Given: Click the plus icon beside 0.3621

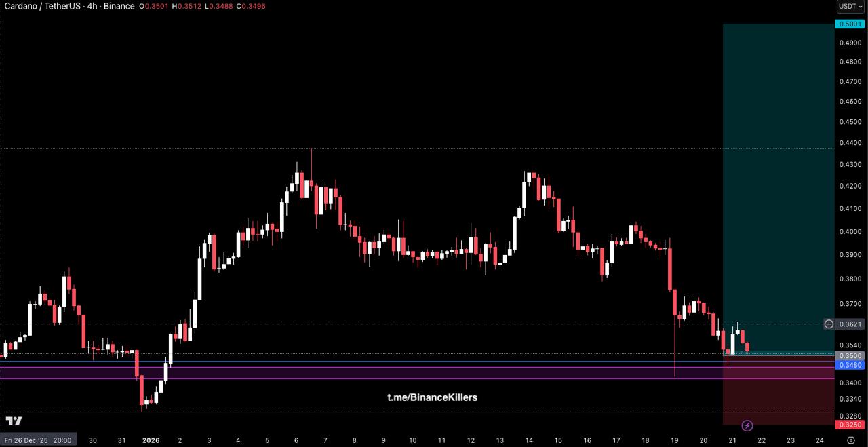Looking at the screenshot, I should tap(829, 324).
